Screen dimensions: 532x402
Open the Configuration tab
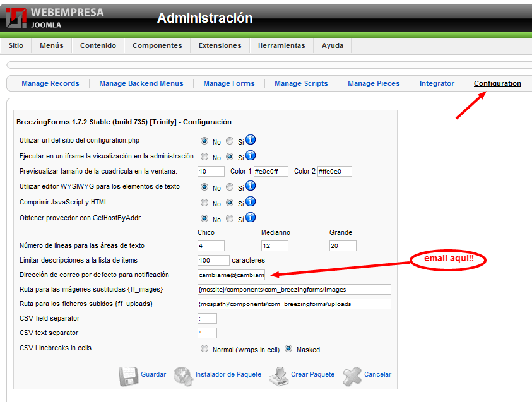[x=497, y=83]
